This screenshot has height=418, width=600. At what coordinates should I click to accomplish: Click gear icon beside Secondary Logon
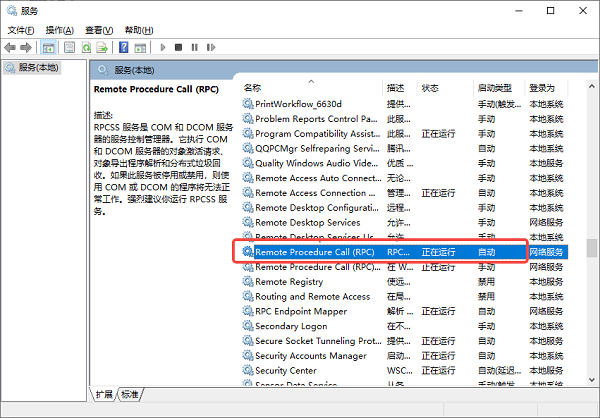point(248,326)
